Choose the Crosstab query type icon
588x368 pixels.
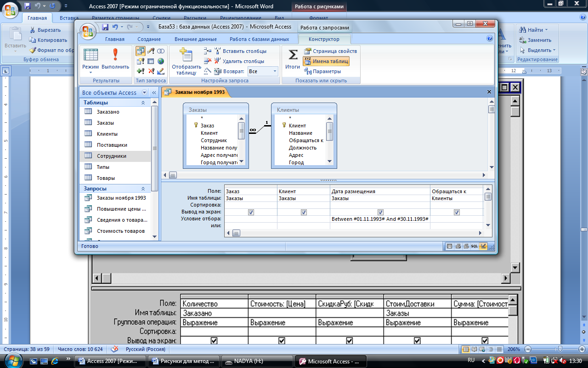pos(151,61)
